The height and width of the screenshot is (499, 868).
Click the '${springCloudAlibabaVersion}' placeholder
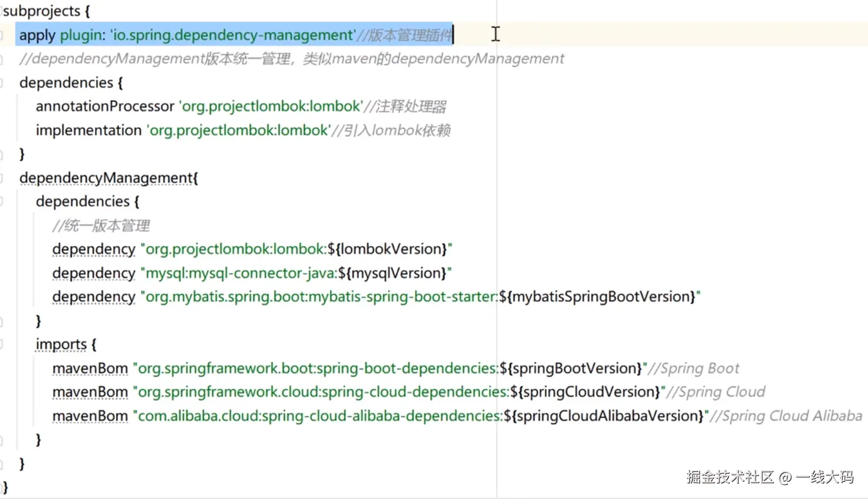[x=604, y=416]
